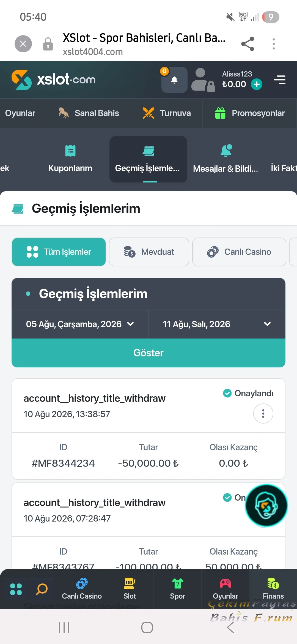
Task: Open the notification bell
Action: tap(174, 80)
